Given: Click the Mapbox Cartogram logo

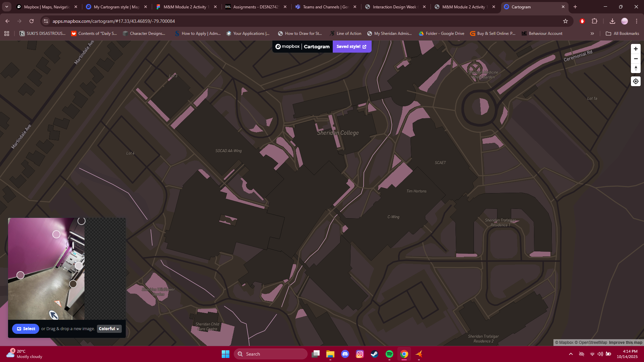Looking at the screenshot, I should [302, 47].
